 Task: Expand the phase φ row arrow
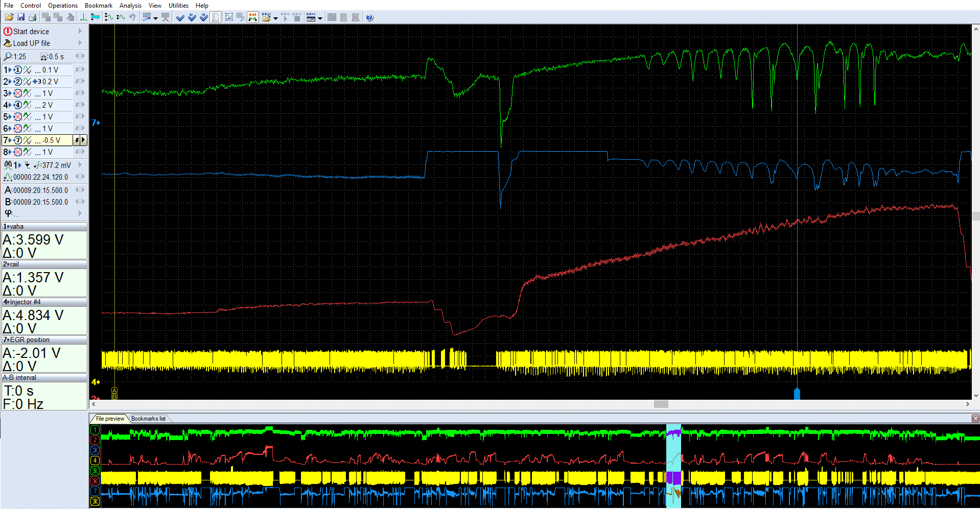pyautogui.click(x=80, y=213)
